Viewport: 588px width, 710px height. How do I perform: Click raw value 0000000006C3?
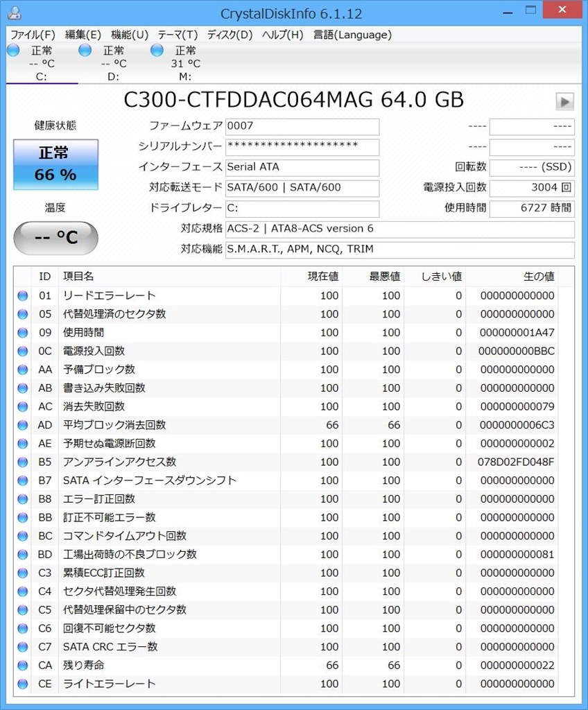[x=517, y=425]
